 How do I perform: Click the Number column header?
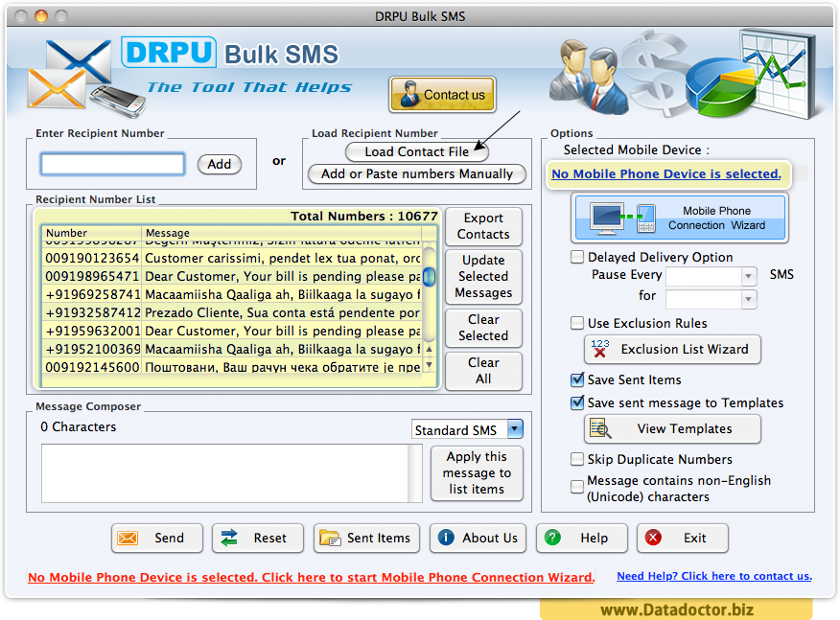92,233
